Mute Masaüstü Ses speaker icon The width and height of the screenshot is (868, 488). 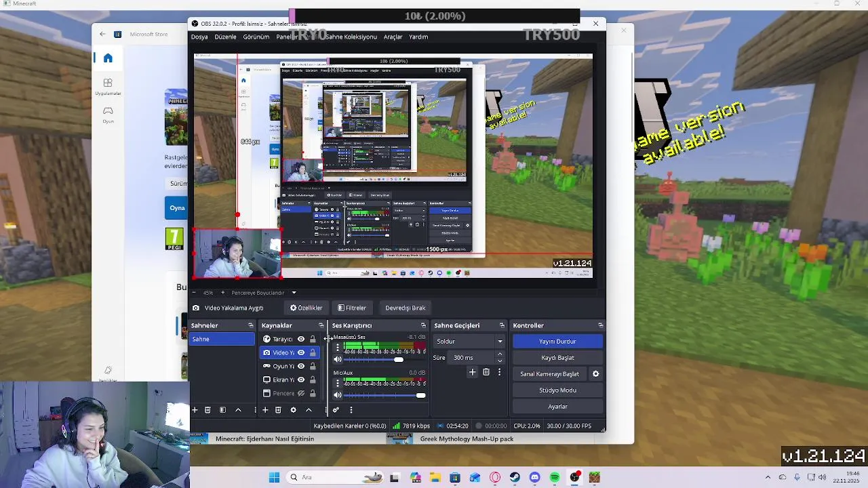coord(338,359)
